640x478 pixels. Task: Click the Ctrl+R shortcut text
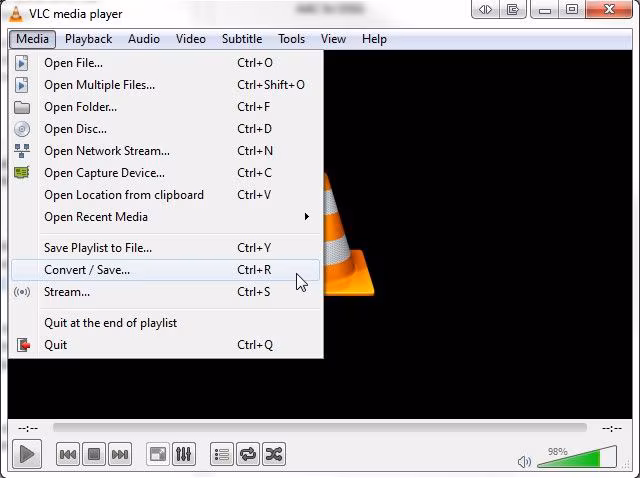coord(254,270)
